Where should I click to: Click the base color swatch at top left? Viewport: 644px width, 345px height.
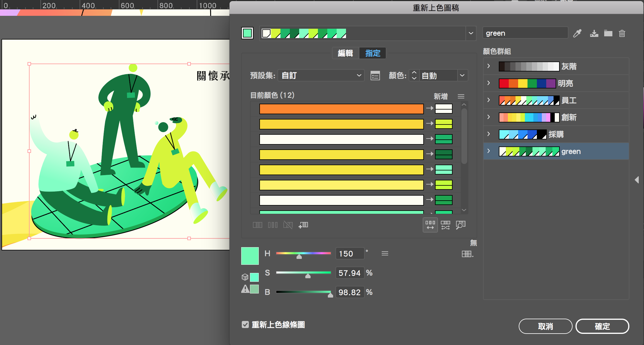[x=247, y=33]
